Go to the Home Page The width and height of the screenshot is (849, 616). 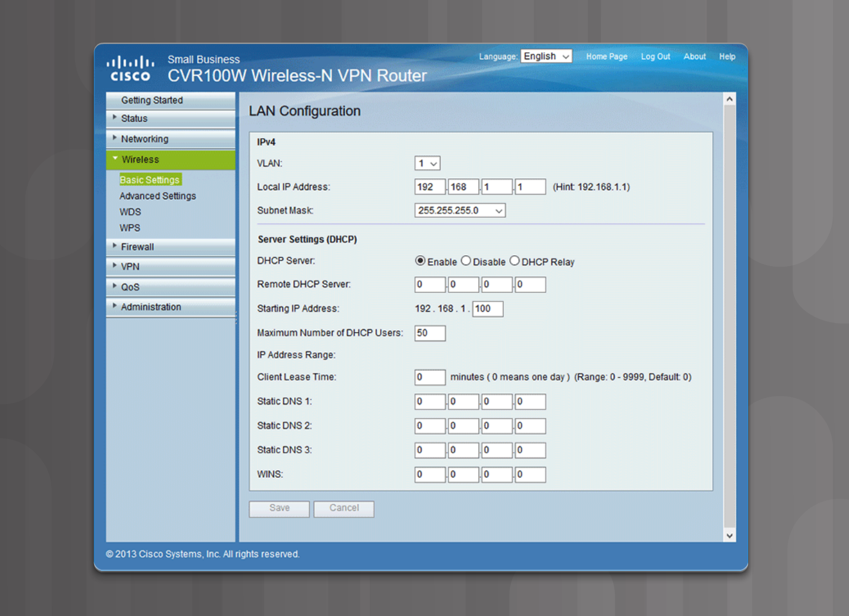pos(606,56)
